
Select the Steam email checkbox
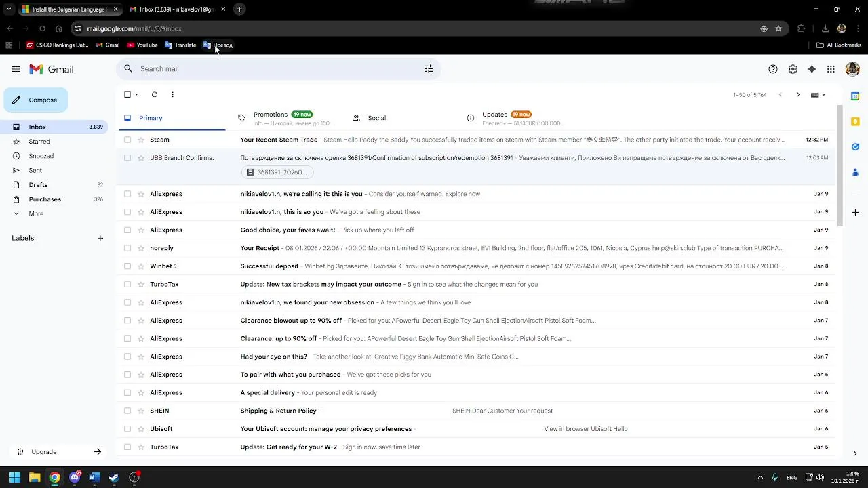127,140
